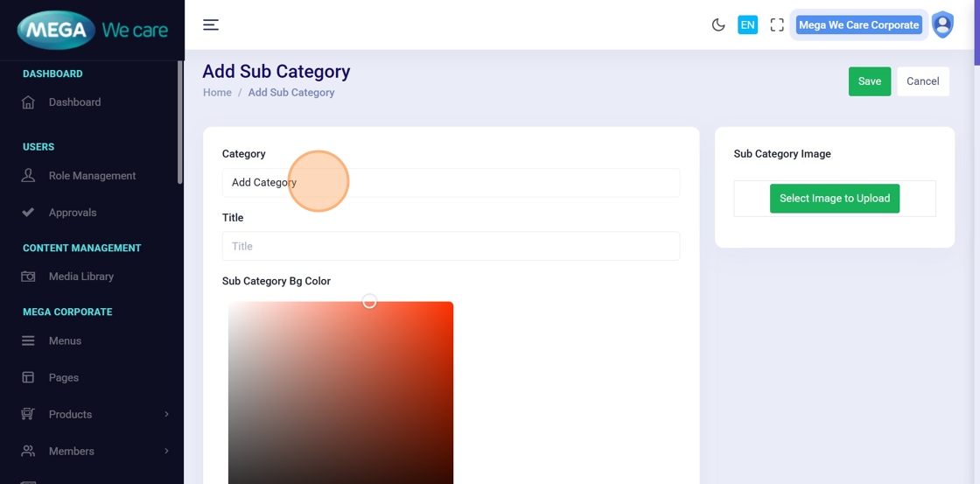Click the green Save button
Image resolution: width=980 pixels, height=484 pixels.
[869, 81]
